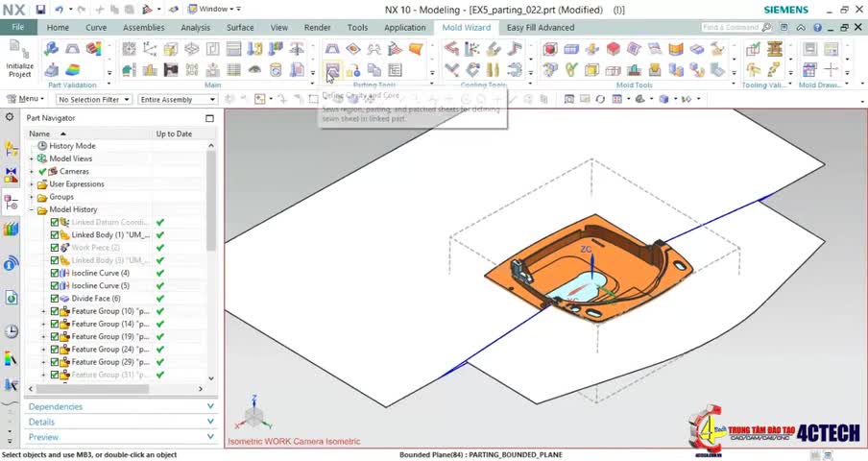This screenshot has width=868, height=461.
Task: Expand the Preview panel chevron
Action: tap(210, 437)
